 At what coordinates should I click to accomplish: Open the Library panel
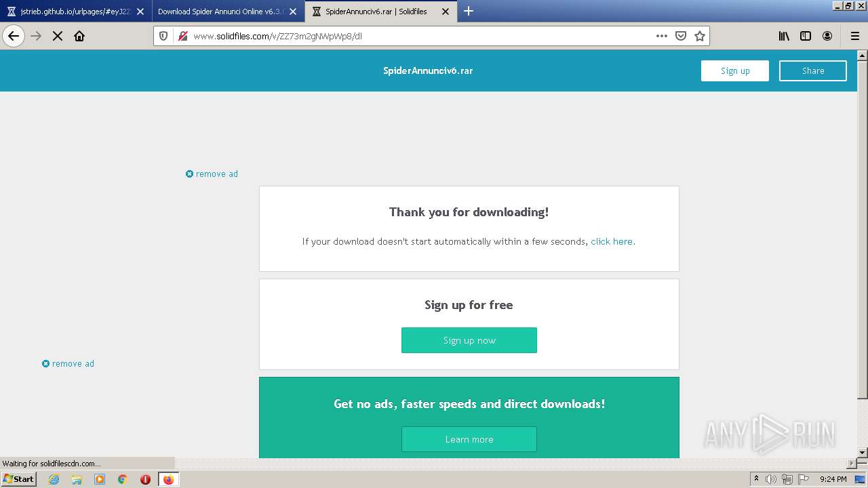click(784, 36)
